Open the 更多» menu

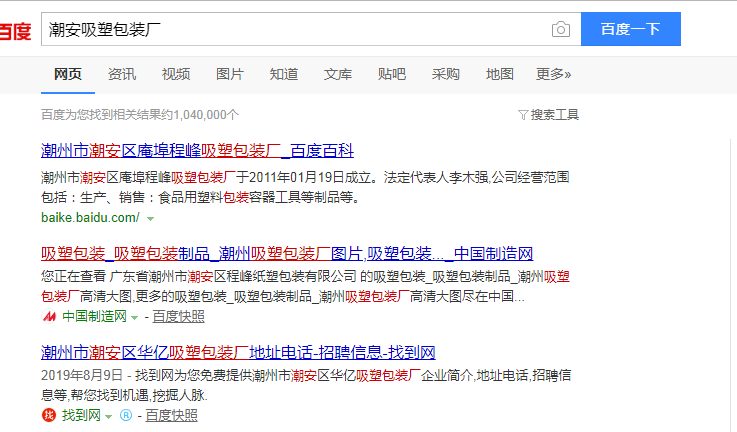[553, 74]
